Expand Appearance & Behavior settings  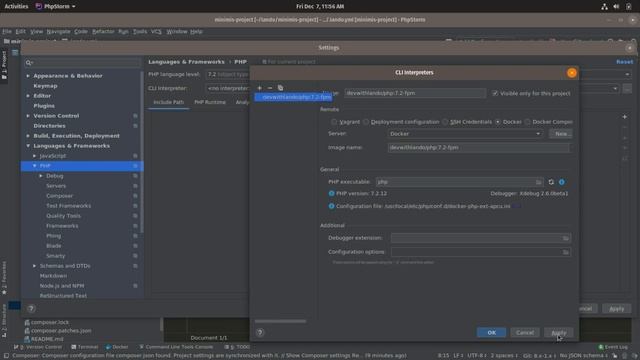click(x=28, y=76)
